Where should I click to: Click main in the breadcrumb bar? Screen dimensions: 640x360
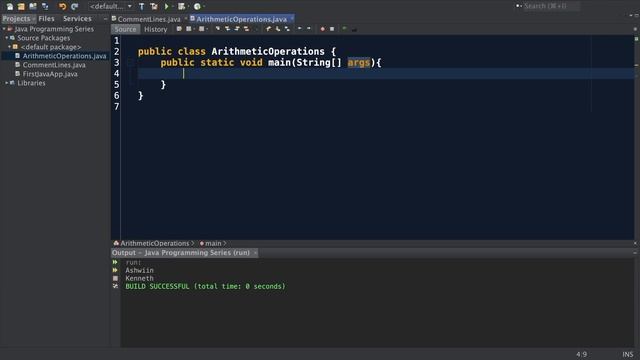213,243
